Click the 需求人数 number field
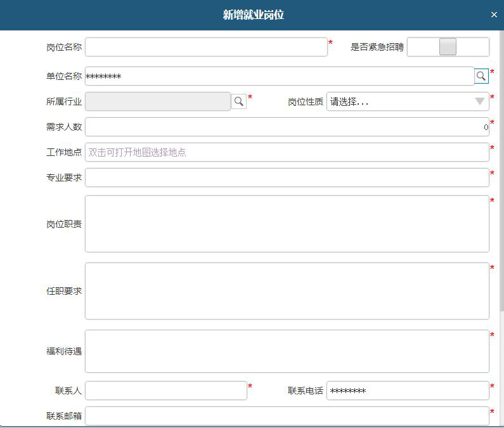The height and width of the screenshot is (428, 504). [x=287, y=127]
